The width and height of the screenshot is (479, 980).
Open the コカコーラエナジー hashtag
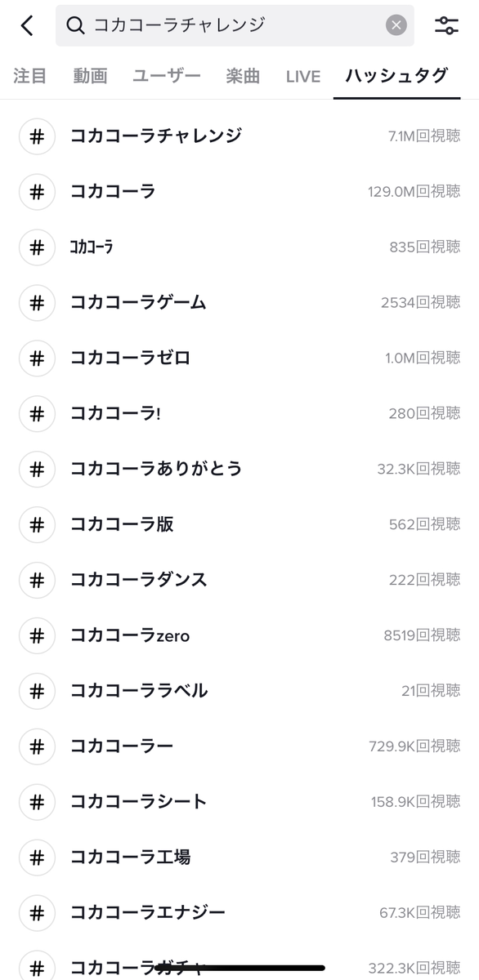point(239,913)
